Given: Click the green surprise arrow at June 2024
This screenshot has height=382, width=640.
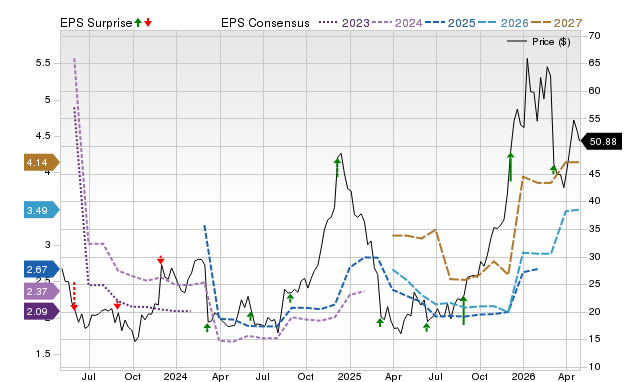Looking at the screenshot, I should coord(251,316).
